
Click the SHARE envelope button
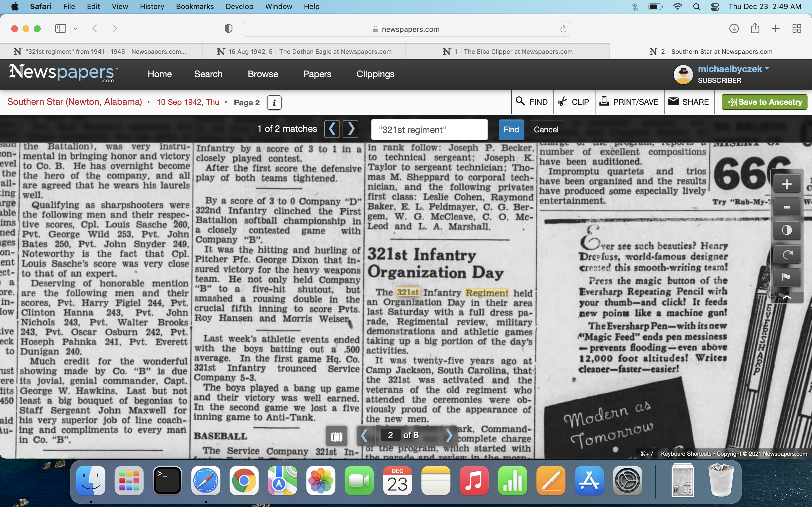[688, 102]
